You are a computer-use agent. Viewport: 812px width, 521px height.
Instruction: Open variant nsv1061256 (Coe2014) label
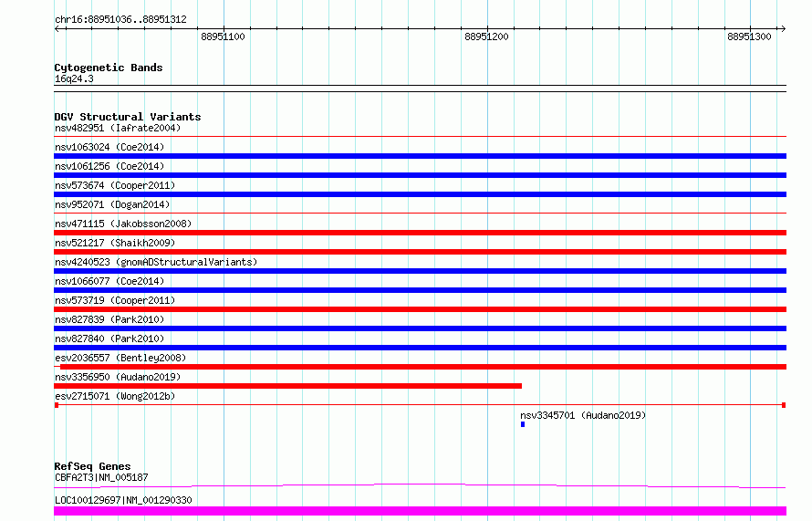coord(109,166)
